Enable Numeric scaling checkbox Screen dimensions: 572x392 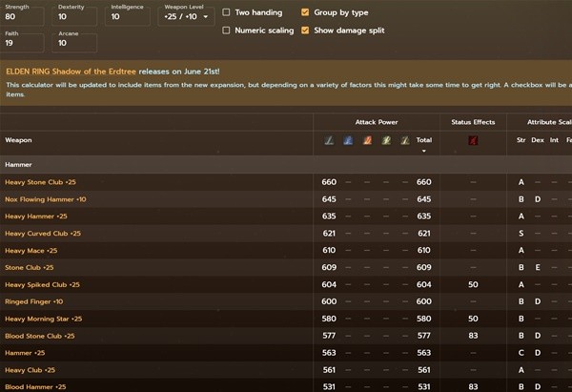pos(226,30)
